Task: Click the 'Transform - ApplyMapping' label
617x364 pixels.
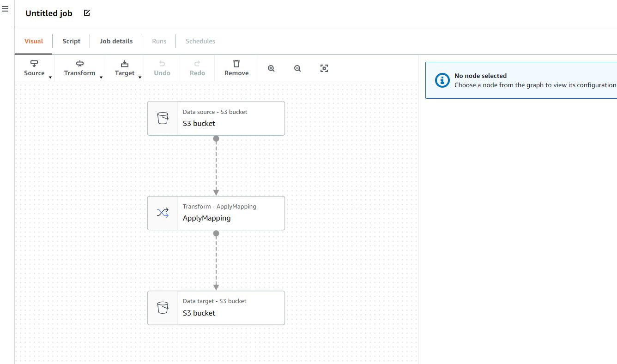Action: 219,206
